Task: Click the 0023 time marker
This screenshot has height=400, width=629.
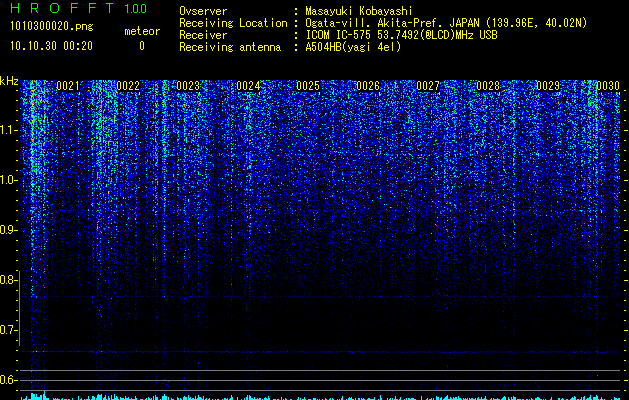Action: 188,86
